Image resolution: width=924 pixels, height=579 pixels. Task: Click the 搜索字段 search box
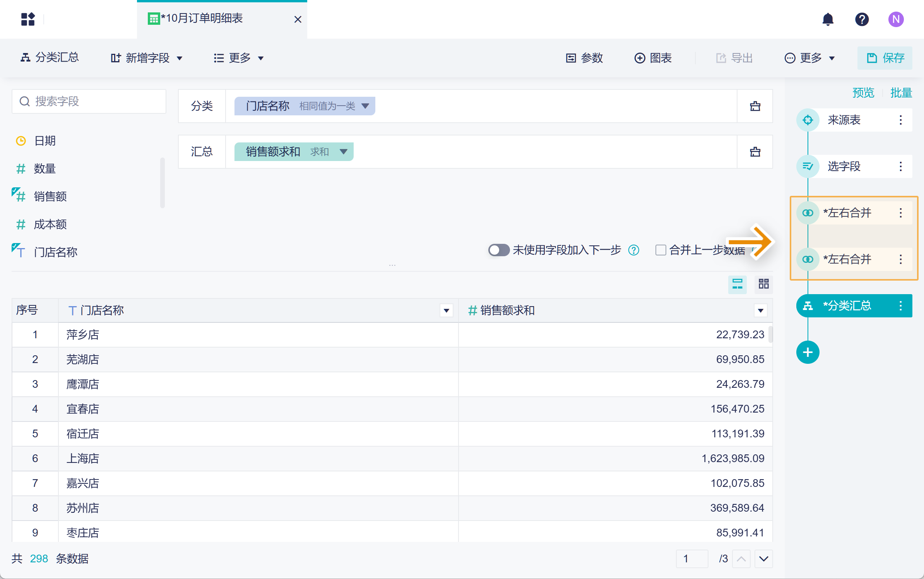[x=89, y=101]
